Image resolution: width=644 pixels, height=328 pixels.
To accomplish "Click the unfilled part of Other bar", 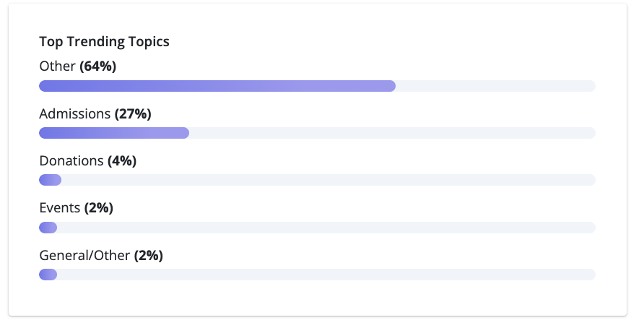I will 495,86.
